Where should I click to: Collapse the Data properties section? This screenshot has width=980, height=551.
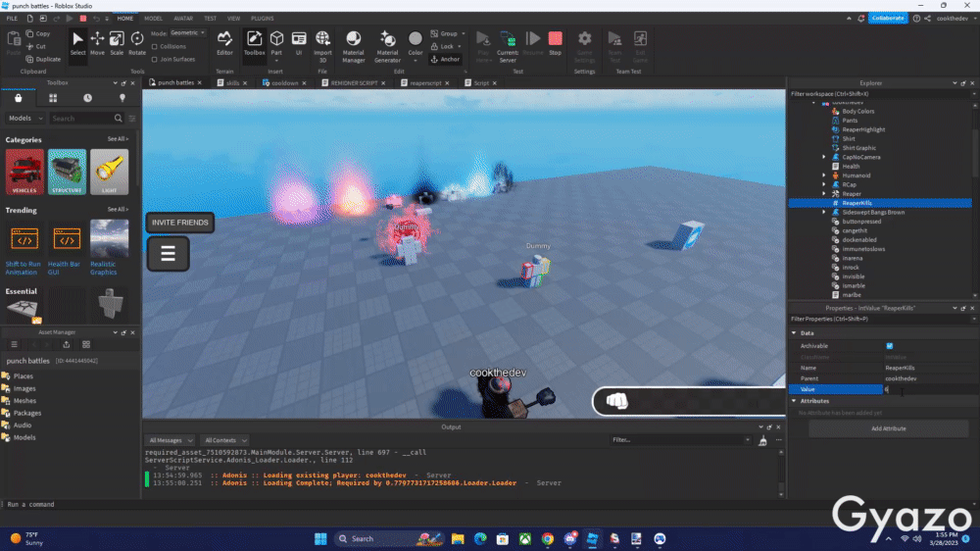click(794, 333)
